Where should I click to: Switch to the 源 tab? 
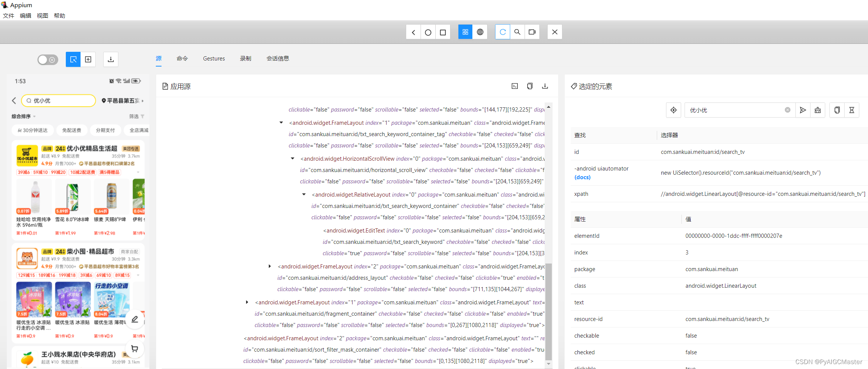pyautogui.click(x=159, y=59)
